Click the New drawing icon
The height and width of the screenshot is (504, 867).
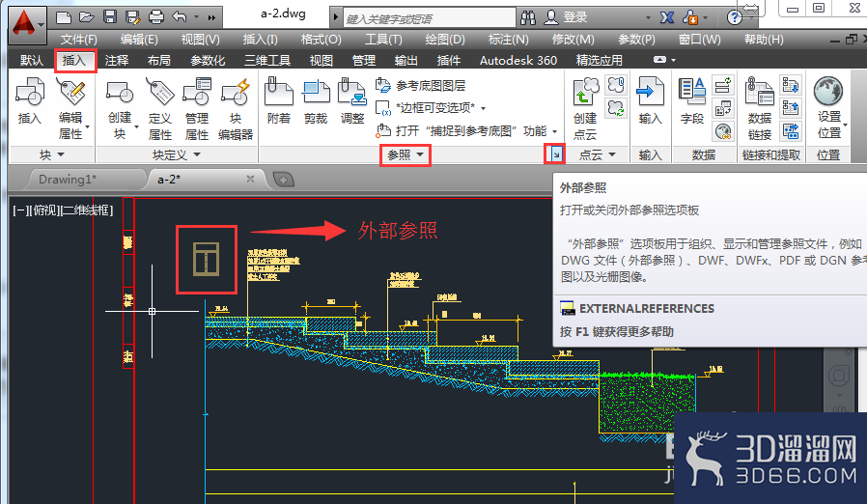pos(64,17)
